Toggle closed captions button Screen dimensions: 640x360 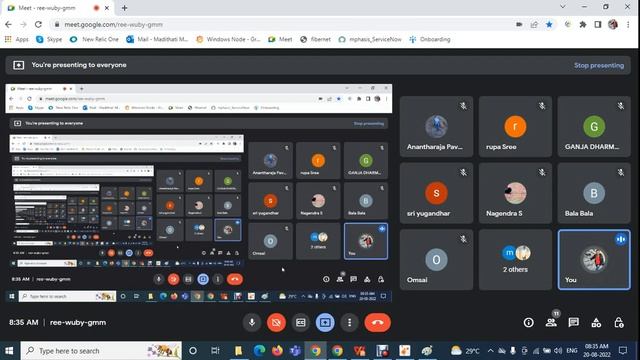click(x=301, y=322)
